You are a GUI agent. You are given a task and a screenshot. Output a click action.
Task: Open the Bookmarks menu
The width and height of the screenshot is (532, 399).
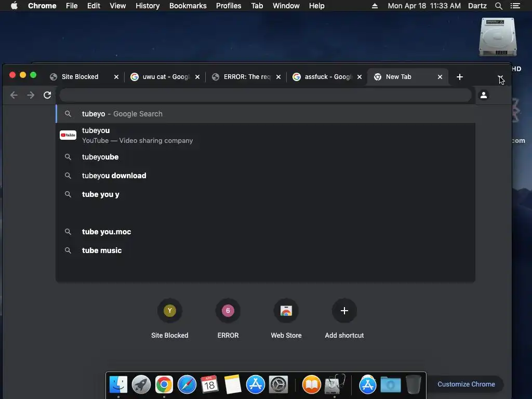coord(188,6)
